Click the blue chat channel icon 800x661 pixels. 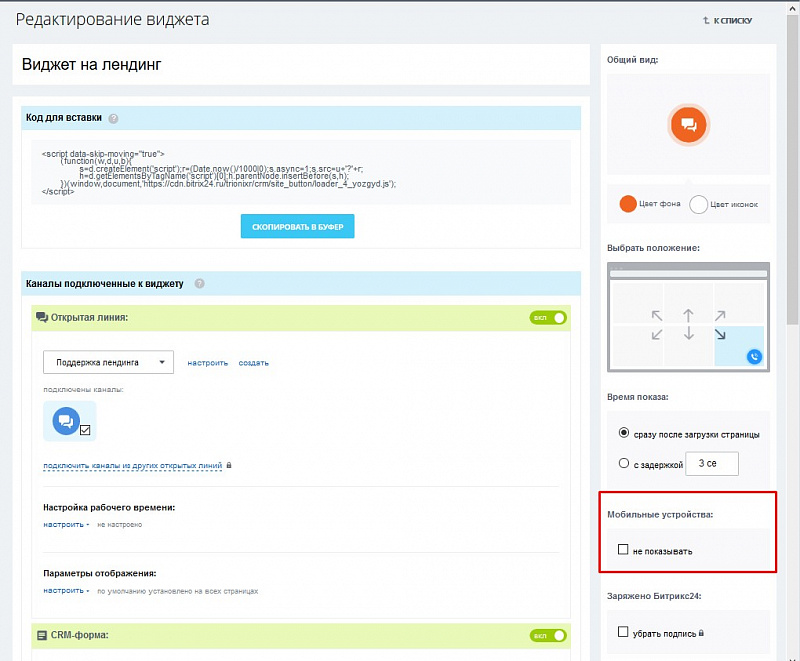click(x=66, y=421)
